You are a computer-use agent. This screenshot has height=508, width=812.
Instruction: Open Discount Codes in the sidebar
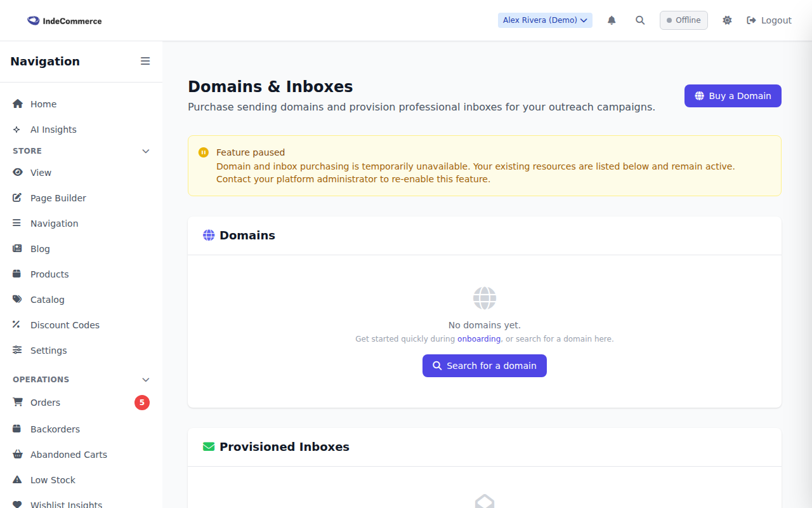click(x=81, y=325)
